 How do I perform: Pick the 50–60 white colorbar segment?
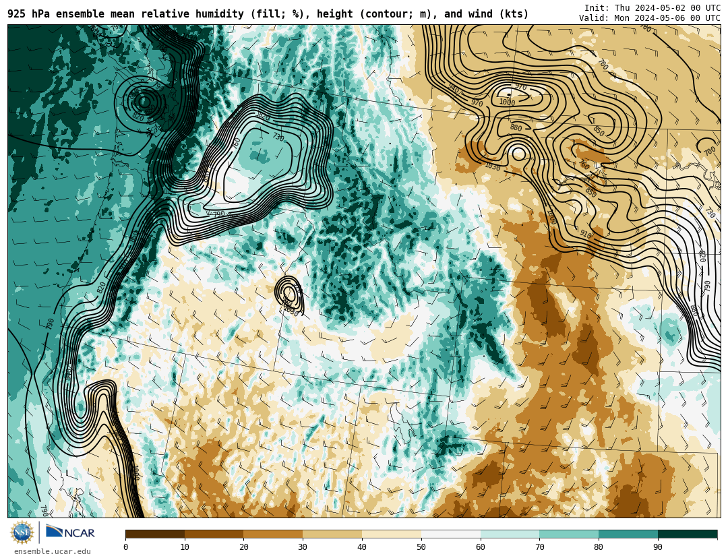click(451, 534)
